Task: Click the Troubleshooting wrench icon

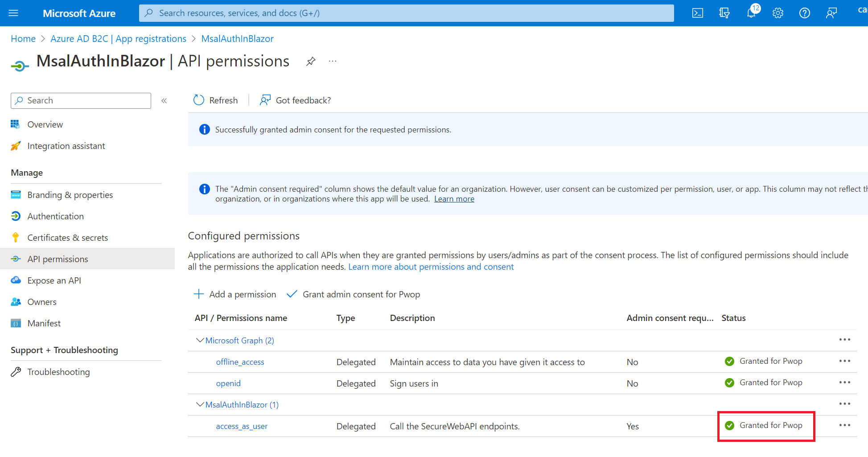Action: 16,372
